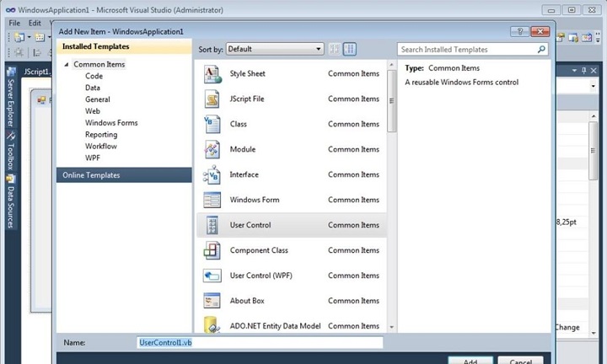
Task: Click 'Class' template name text
Action: (x=238, y=124)
